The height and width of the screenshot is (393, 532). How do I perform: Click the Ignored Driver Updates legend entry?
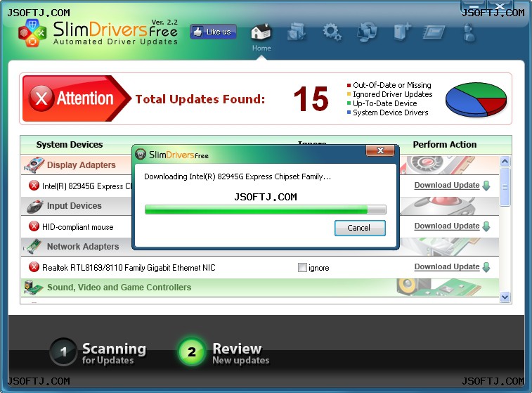pos(390,94)
